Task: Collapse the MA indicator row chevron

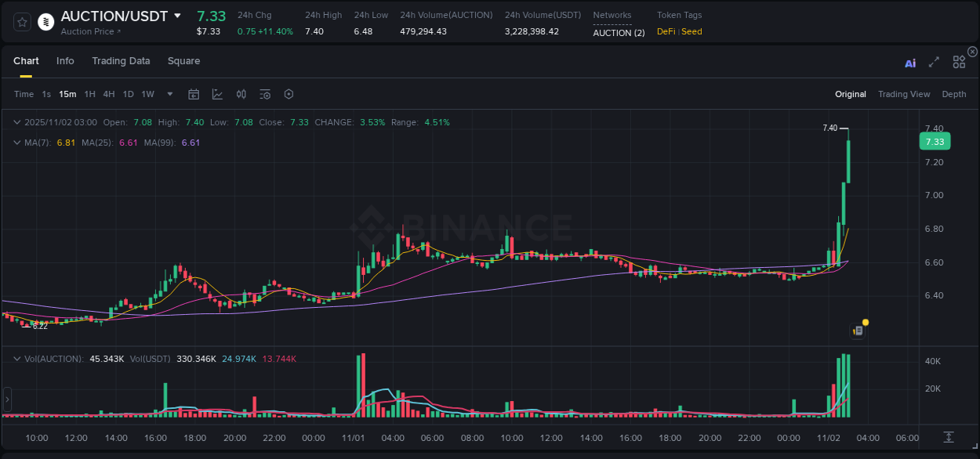Action: tap(17, 143)
